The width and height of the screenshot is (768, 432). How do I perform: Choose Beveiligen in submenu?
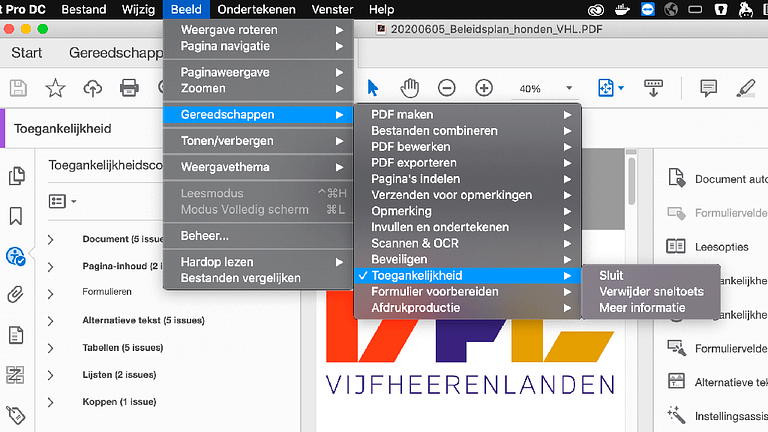tap(467, 260)
